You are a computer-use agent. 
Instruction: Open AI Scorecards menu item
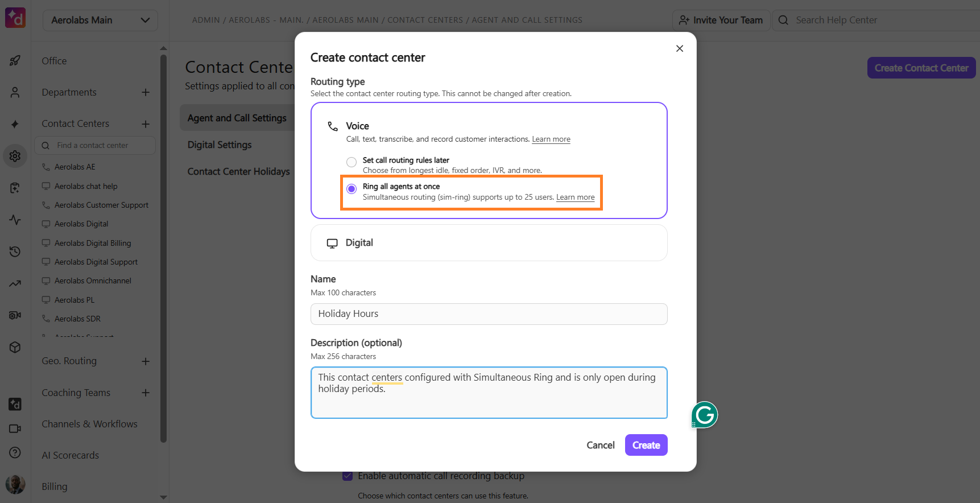coord(70,455)
